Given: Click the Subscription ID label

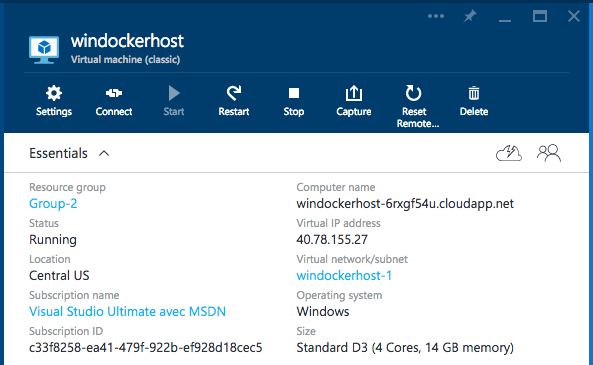Looking at the screenshot, I should coord(66,331).
